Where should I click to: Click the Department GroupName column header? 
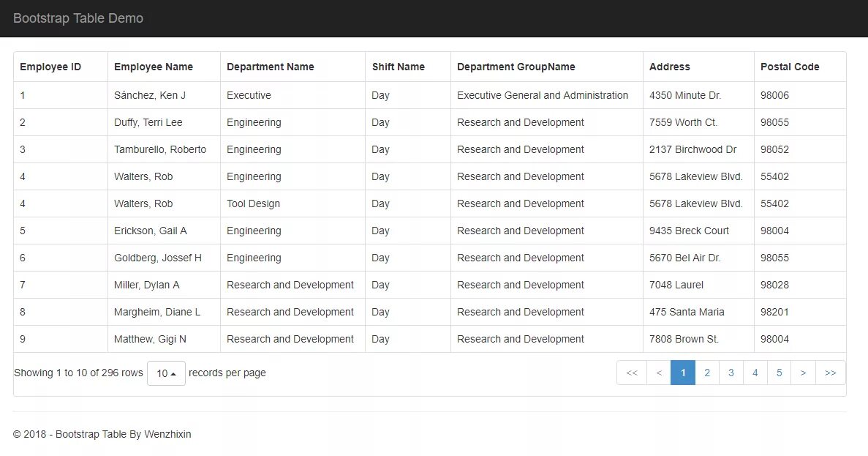(x=516, y=67)
